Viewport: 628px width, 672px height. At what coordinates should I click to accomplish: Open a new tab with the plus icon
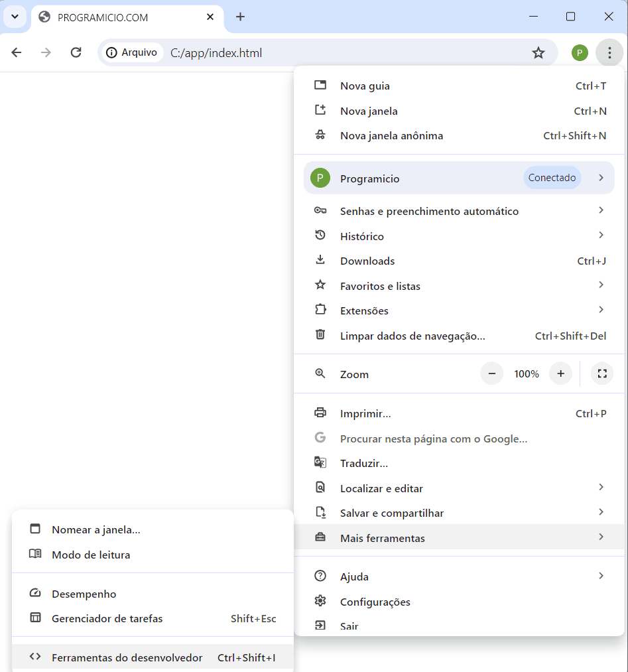239,18
